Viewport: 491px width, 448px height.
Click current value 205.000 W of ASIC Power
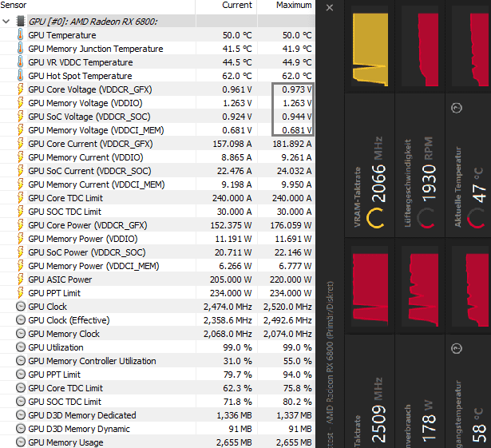tap(231, 280)
